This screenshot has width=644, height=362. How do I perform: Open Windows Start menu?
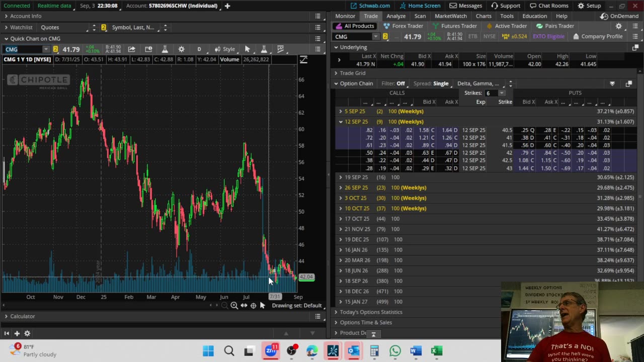point(208,351)
